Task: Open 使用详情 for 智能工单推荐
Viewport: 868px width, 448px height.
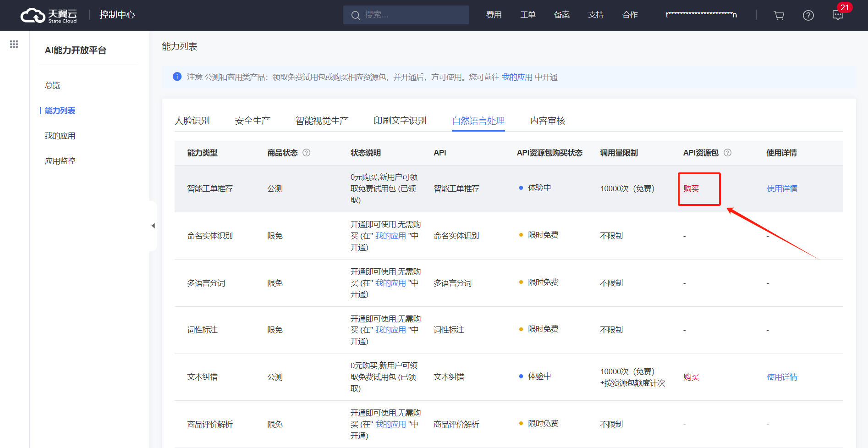Action: coord(782,188)
